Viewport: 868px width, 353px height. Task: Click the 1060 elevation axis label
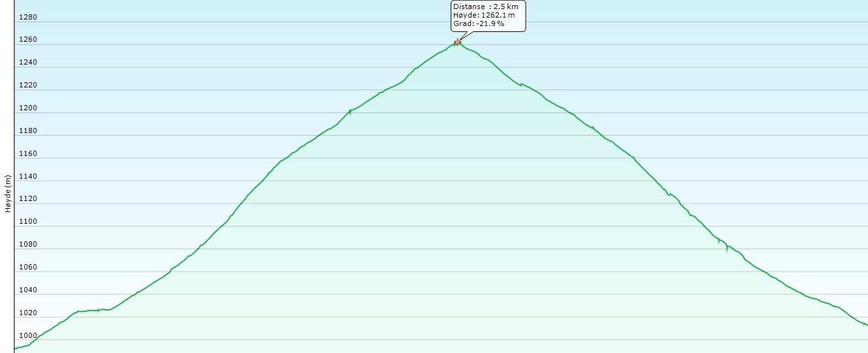[x=28, y=268]
